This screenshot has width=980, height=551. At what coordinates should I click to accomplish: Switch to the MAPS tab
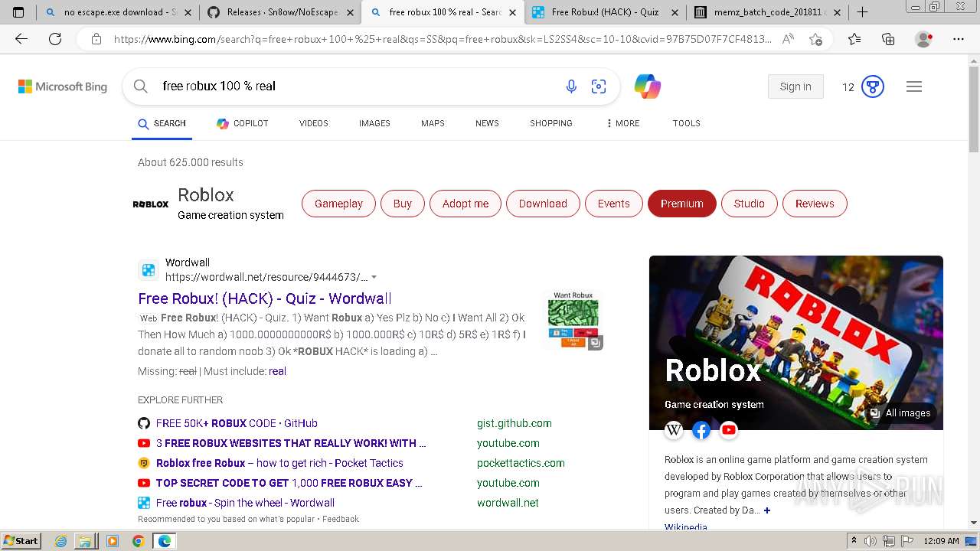tap(433, 123)
